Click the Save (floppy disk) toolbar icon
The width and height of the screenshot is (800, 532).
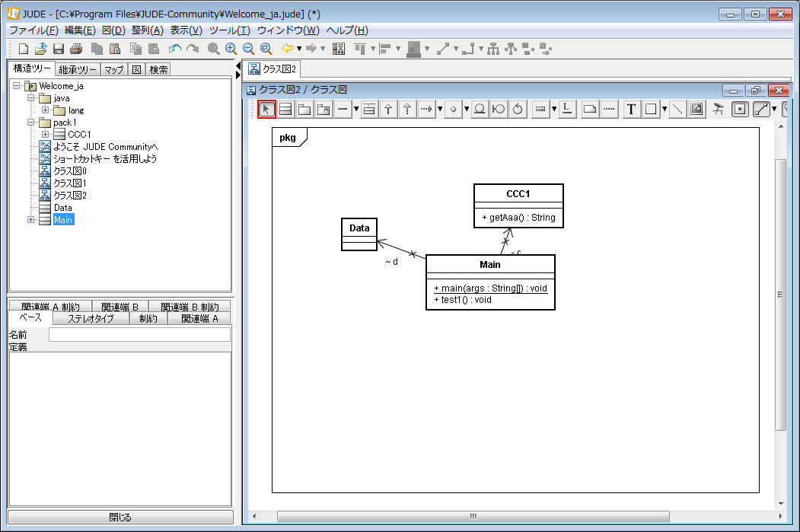tap(59, 49)
